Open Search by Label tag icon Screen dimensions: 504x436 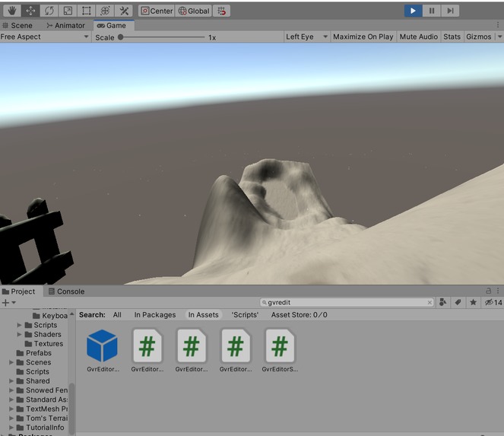coord(458,302)
